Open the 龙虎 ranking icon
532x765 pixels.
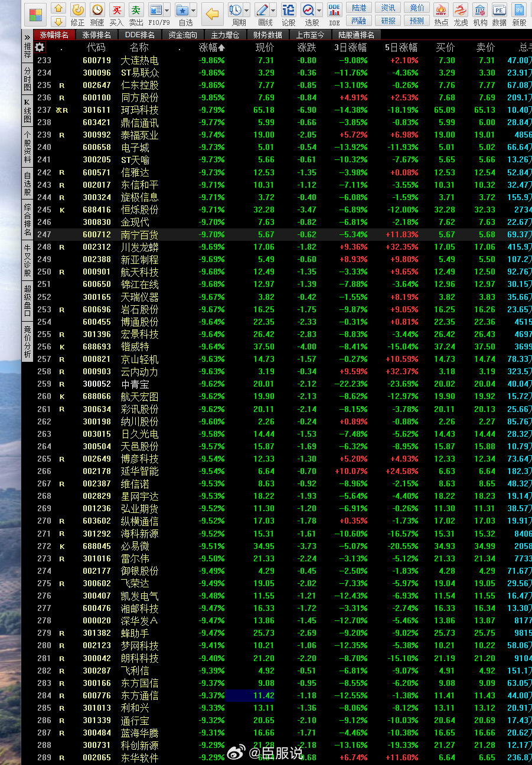pos(461,11)
